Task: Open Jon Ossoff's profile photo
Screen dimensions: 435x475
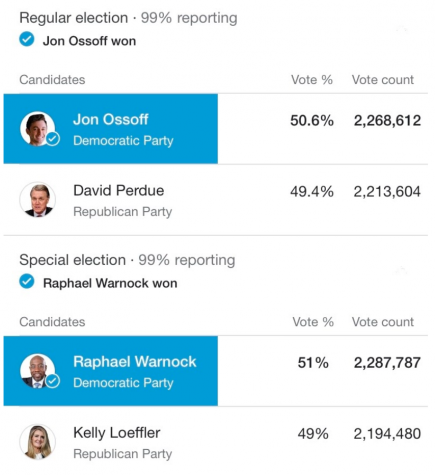Action: tap(37, 129)
